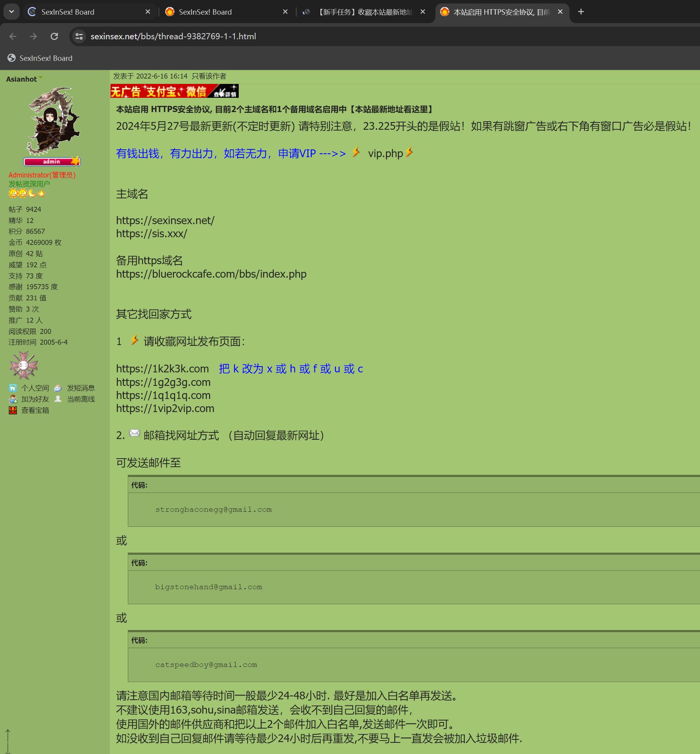Viewport: 700px width, 754px height.
Task: Switch to the second SexInSex! Board tab
Action: click(226, 12)
